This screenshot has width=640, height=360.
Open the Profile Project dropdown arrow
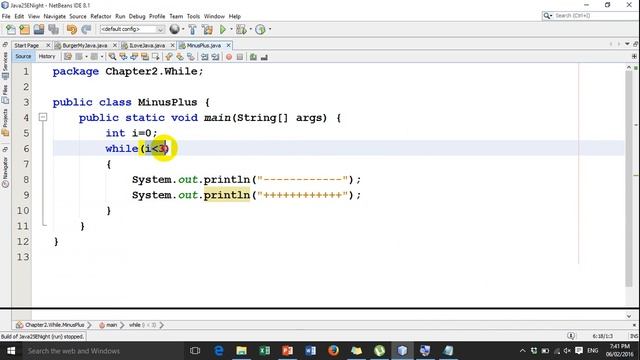click(270, 29)
